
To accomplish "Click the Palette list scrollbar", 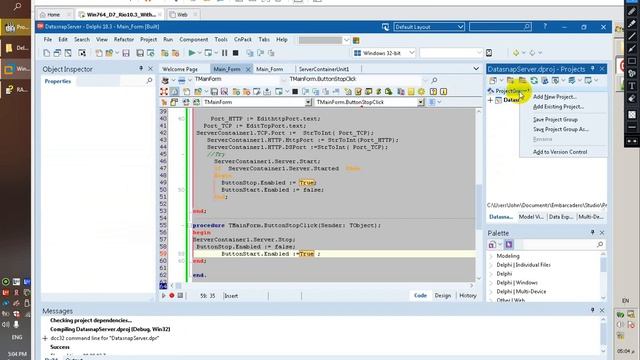I will pyautogui.click(x=603, y=276).
